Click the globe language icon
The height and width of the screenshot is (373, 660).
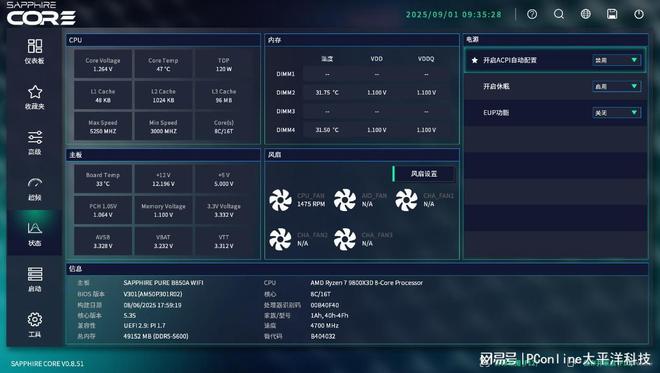point(585,14)
